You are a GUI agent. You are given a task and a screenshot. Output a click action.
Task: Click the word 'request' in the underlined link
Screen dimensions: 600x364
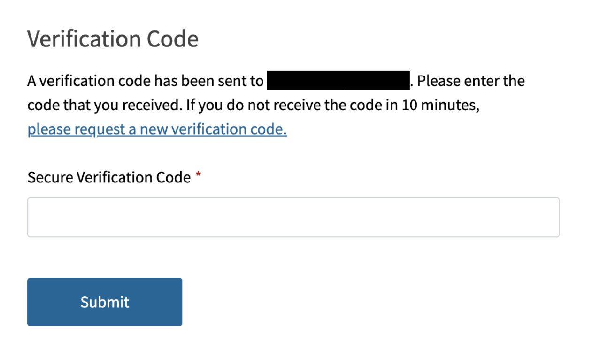[99, 129]
